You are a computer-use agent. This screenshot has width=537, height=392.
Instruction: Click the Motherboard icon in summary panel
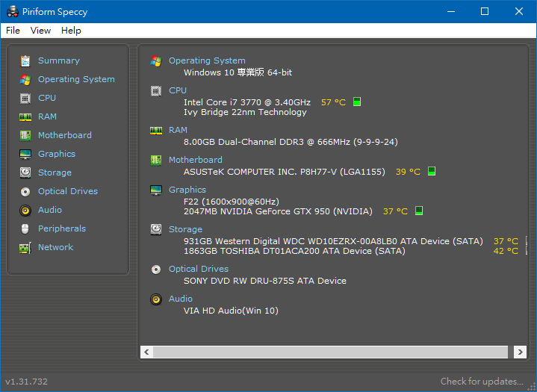coord(156,161)
